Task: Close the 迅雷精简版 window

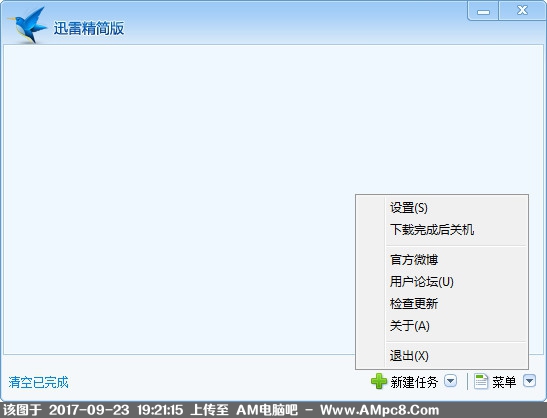Action: point(522,11)
